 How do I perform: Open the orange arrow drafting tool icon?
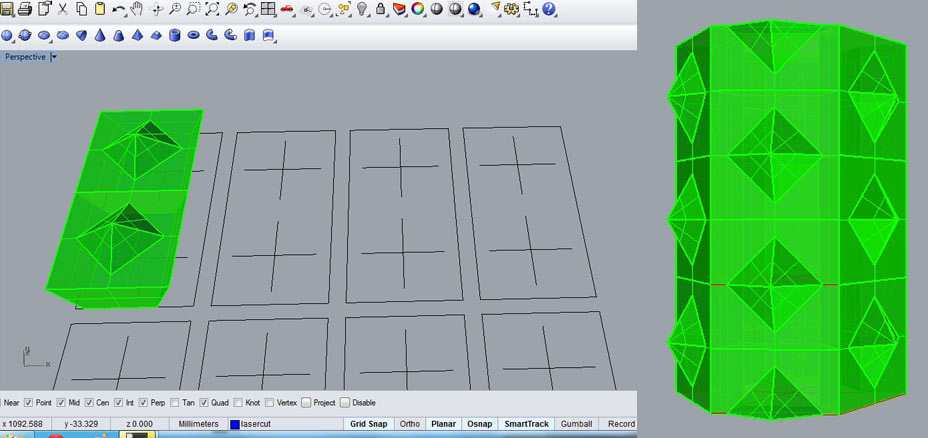(x=496, y=8)
